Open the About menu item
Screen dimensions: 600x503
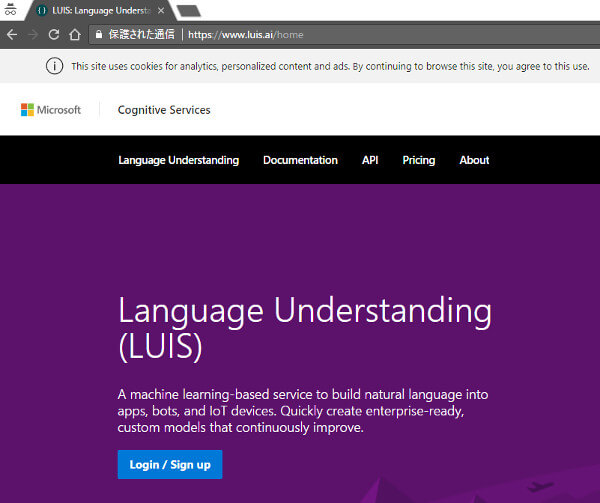(x=474, y=160)
